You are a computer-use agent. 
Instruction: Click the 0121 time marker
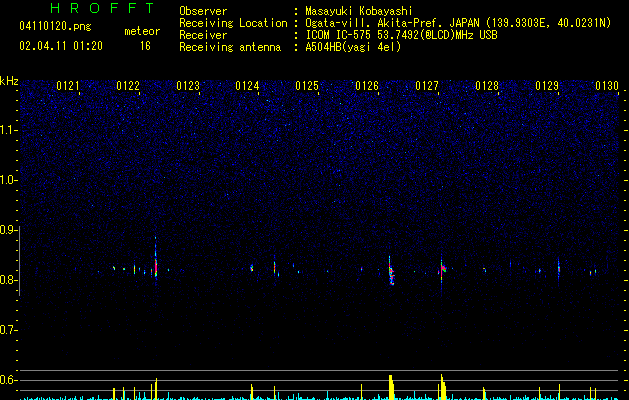pos(68,86)
